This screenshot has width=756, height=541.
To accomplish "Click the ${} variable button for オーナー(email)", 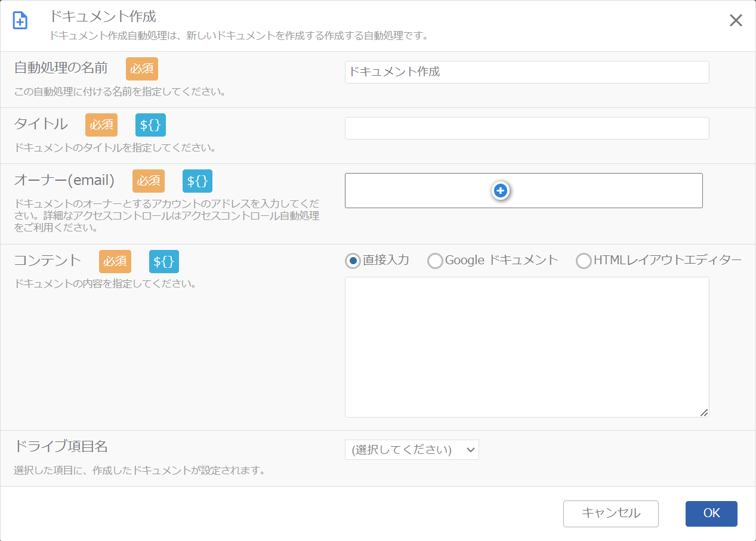I will (x=198, y=181).
